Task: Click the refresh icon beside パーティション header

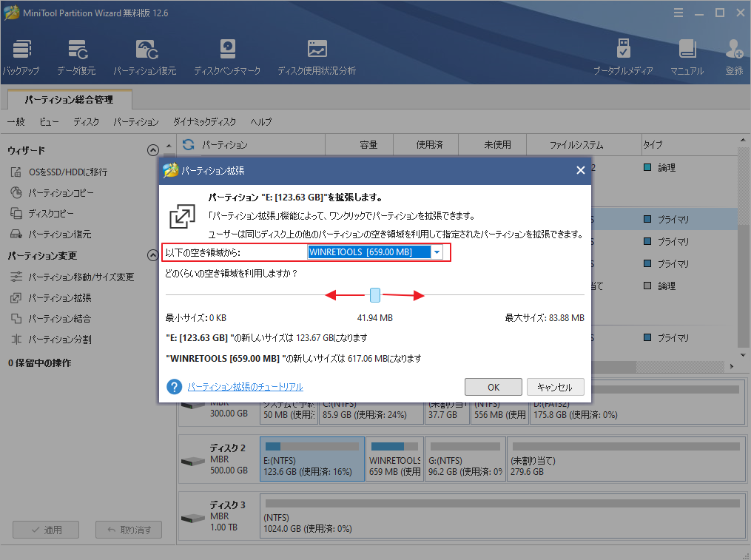Action: pos(189,145)
